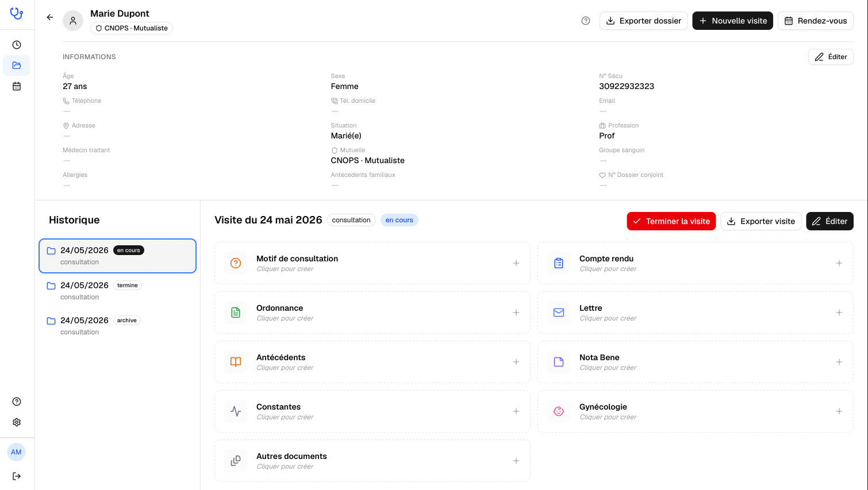Click the blue en cours status badge
This screenshot has width=868, height=490.
click(x=400, y=220)
